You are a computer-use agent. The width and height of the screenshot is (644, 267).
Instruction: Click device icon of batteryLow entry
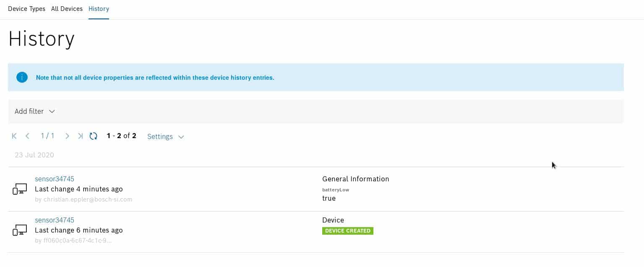click(20, 189)
